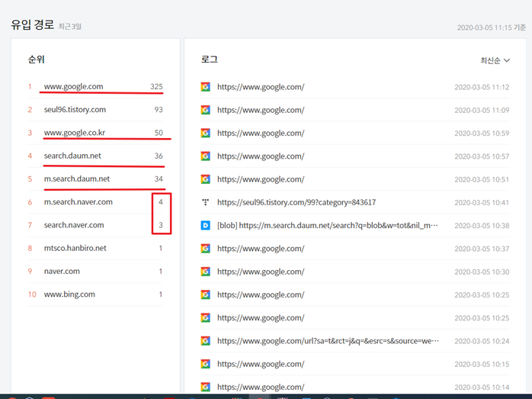Click Google icon for 10:37 log entry
The height and width of the screenshot is (399, 532).
(205, 249)
